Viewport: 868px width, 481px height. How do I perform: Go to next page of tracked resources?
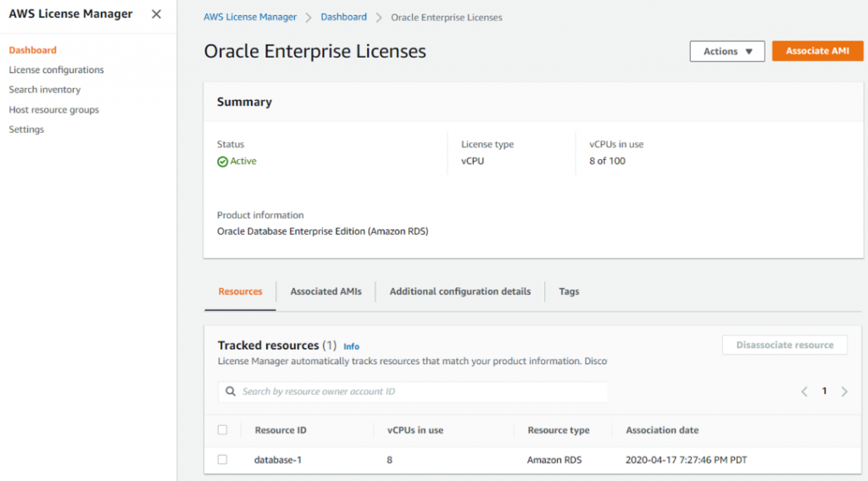(x=844, y=391)
